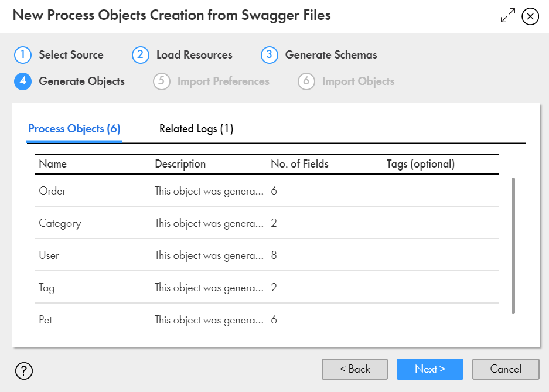This screenshot has height=392, width=549.
Task: Click field count 8 for User
Action: (x=274, y=255)
